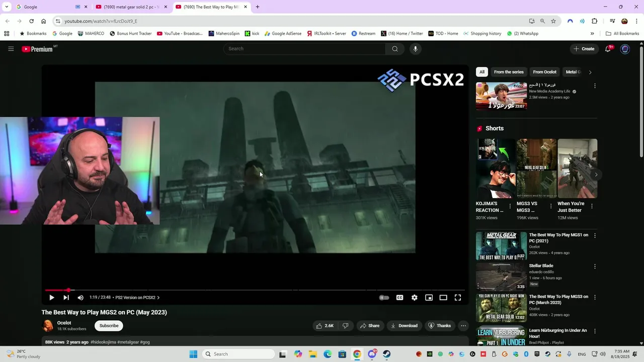This screenshot has height=362, width=644.
Task: Open options for the 'Stellar Blade' video
Action: [595, 266]
